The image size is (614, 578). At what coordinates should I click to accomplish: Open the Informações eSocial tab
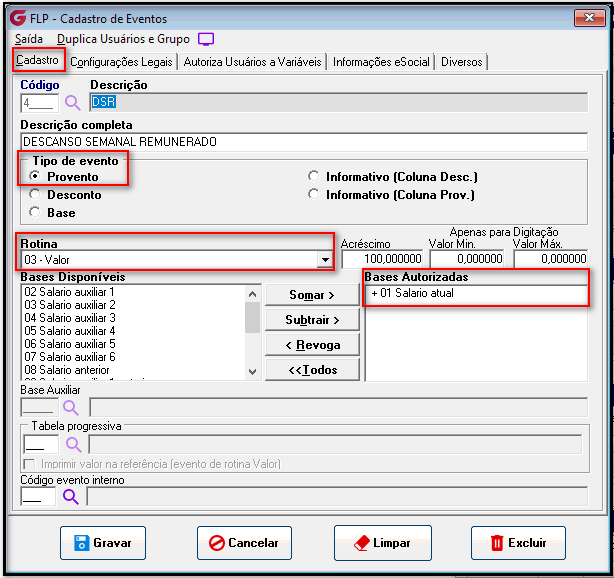click(x=381, y=62)
